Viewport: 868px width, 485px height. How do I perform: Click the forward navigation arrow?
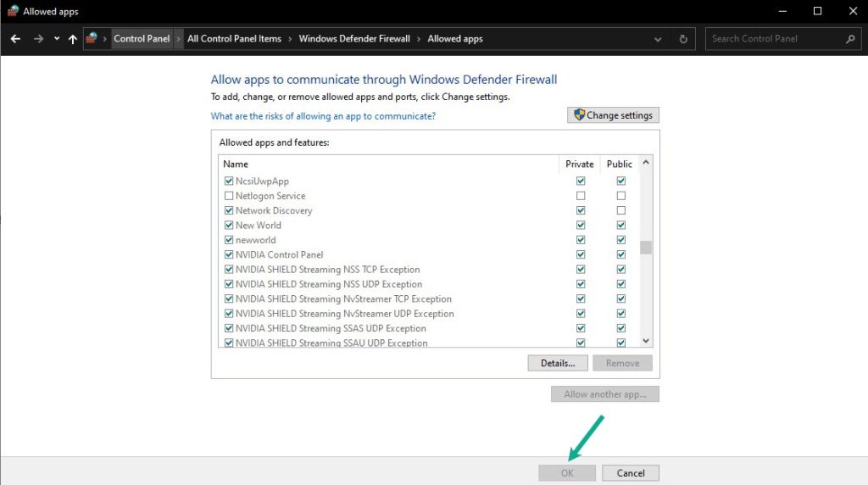(38, 39)
